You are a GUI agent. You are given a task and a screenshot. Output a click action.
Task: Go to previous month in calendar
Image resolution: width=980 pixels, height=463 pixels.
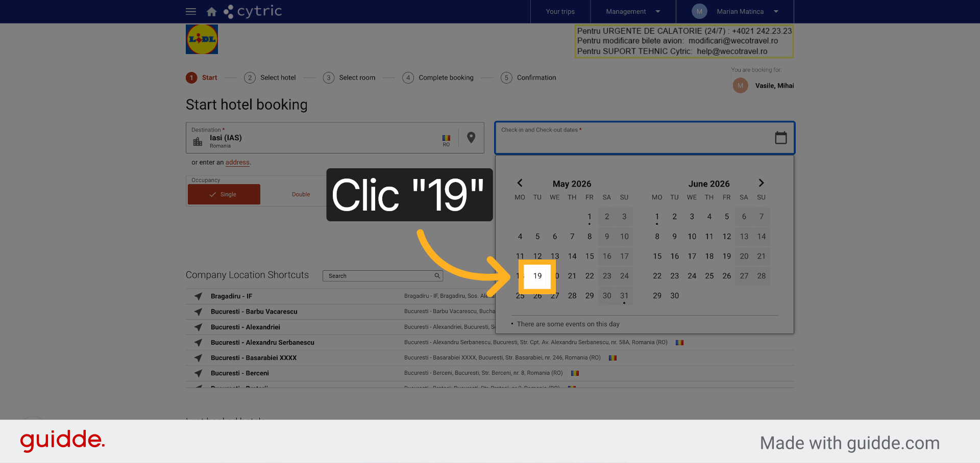520,183
